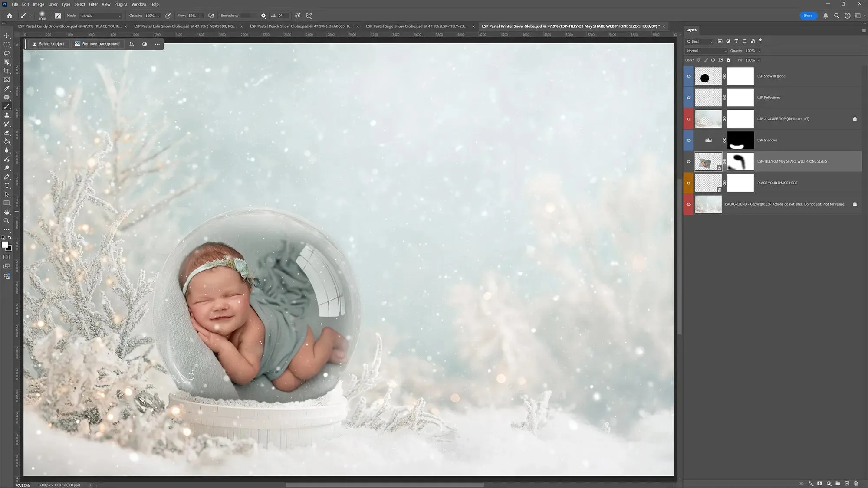The height and width of the screenshot is (488, 868).
Task: Open the Search icon at top right
Action: pos(836,16)
